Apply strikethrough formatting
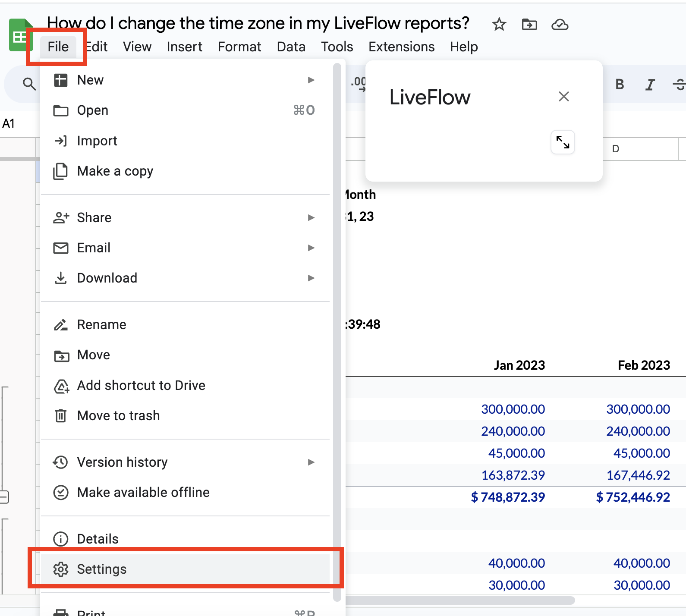The height and width of the screenshot is (616, 686). click(679, 85)
